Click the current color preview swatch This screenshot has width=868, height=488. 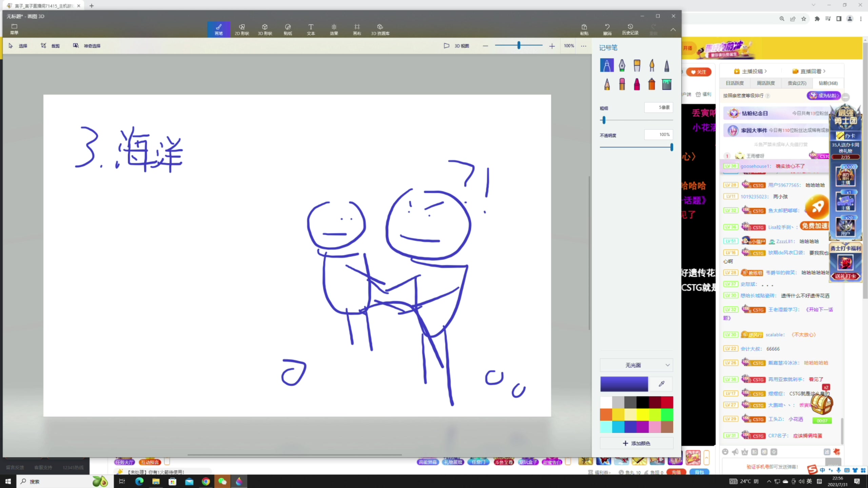tap(624, 384)
